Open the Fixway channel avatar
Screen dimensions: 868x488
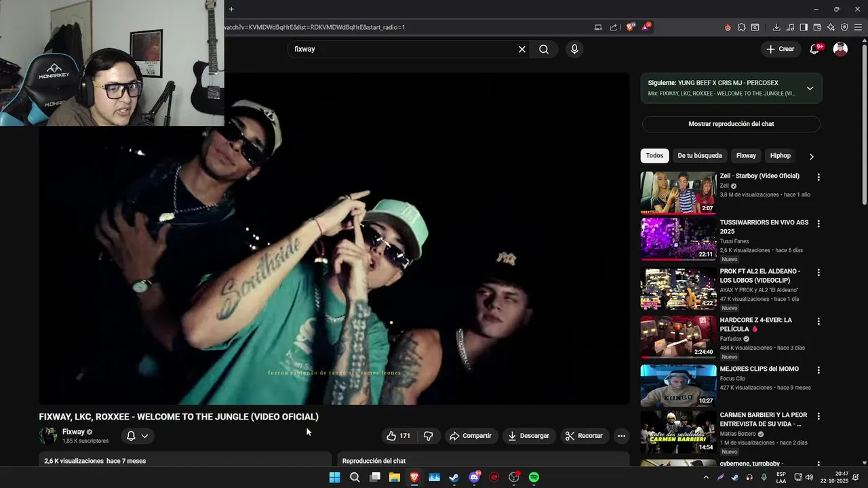[x=48, y=436]
